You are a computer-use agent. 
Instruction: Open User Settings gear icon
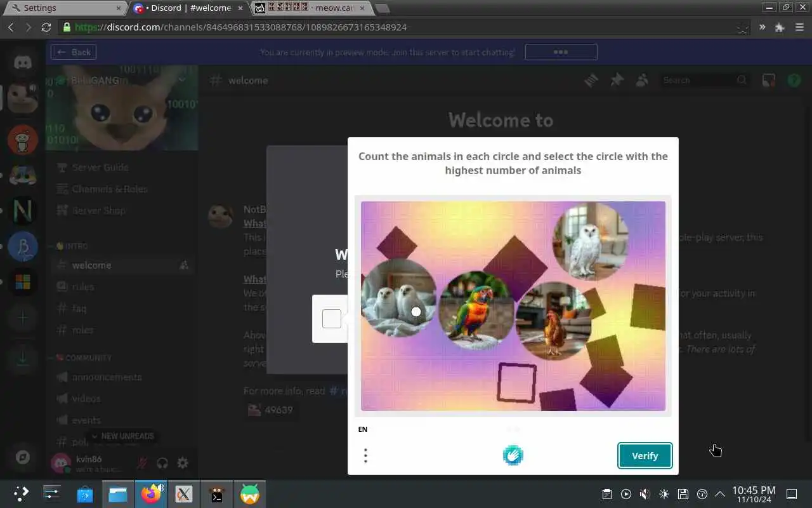coord(183,463)
